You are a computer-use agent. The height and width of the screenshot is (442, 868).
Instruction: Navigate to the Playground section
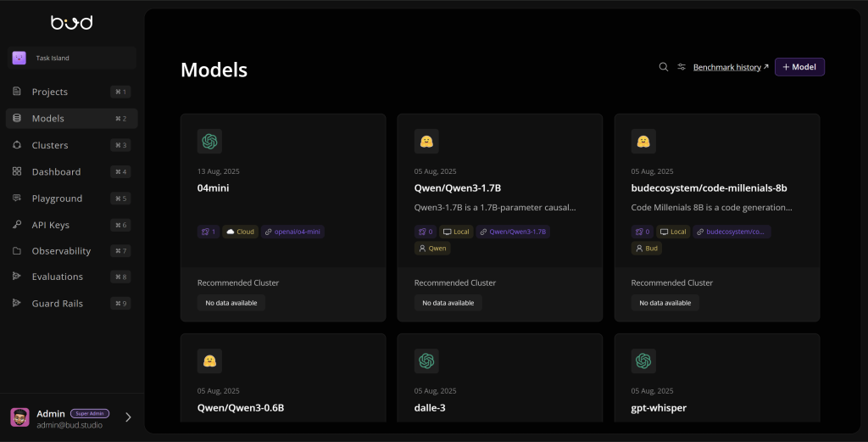click(x=57, y=199)
